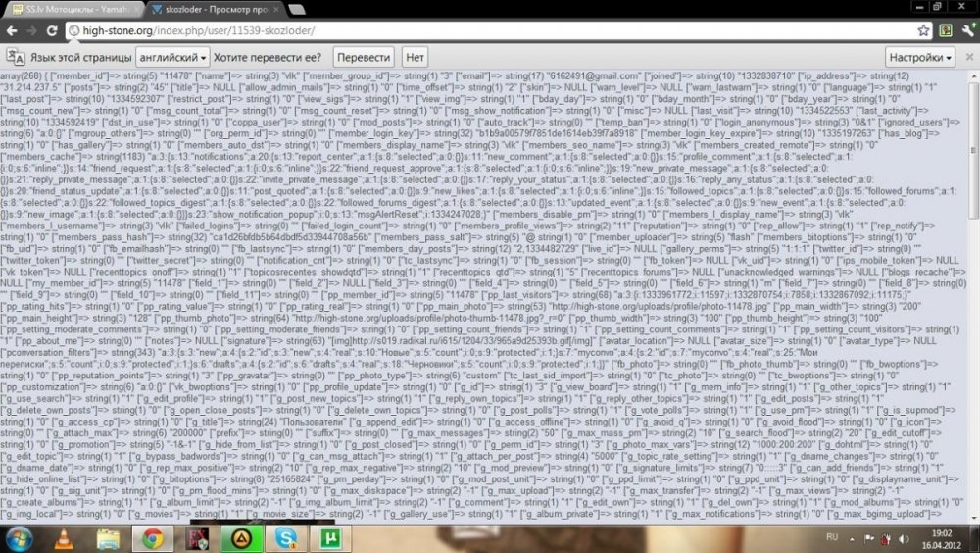Open the volume control in system tray
980x553 pixels.
point(904,538)
